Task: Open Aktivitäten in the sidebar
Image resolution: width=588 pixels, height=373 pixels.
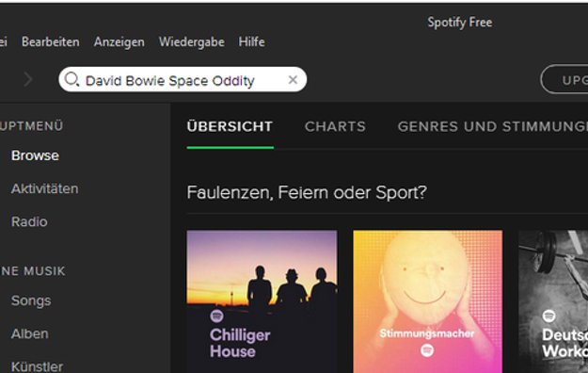Action: tap(45, 188)
